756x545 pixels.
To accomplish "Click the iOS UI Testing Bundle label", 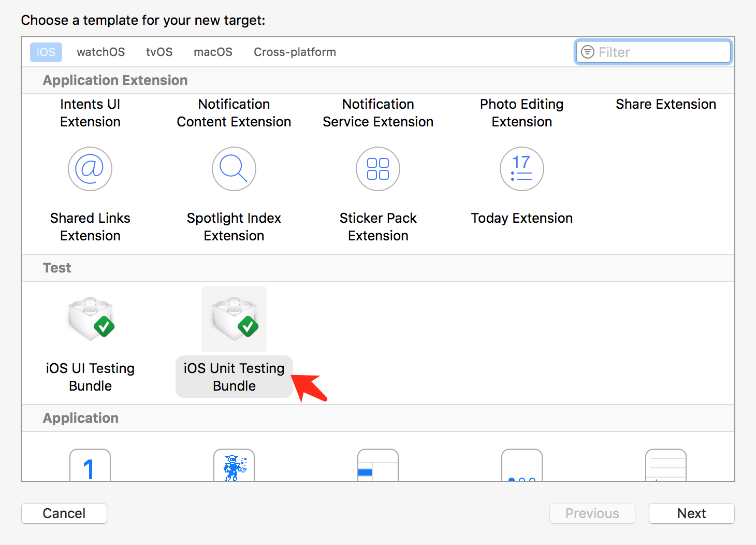I will point(90,377).
